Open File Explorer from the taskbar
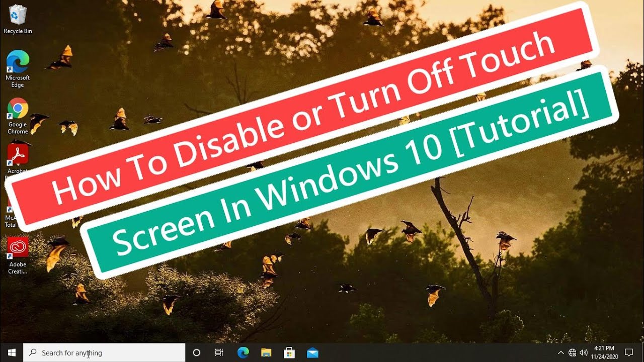 [266, 352]
